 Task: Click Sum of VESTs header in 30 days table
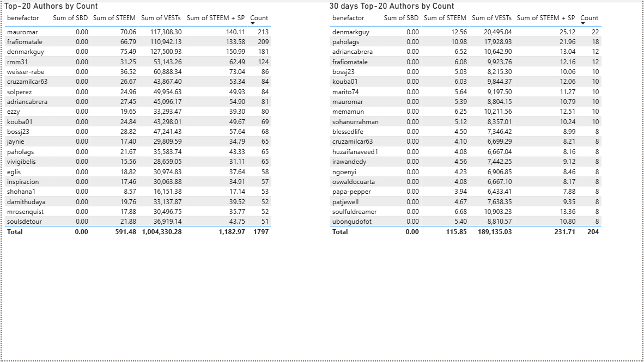(x=491, y=18)
